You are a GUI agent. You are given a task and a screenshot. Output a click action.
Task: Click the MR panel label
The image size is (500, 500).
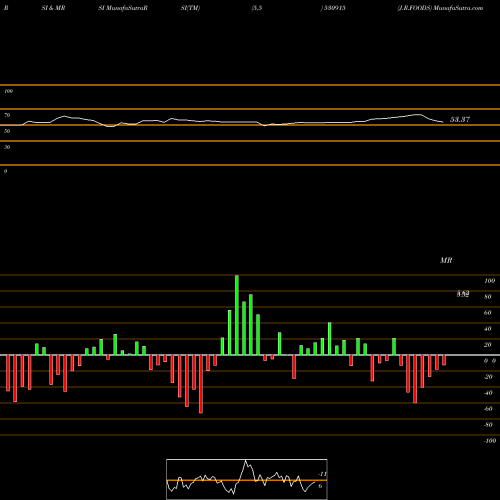click(446, 260)
